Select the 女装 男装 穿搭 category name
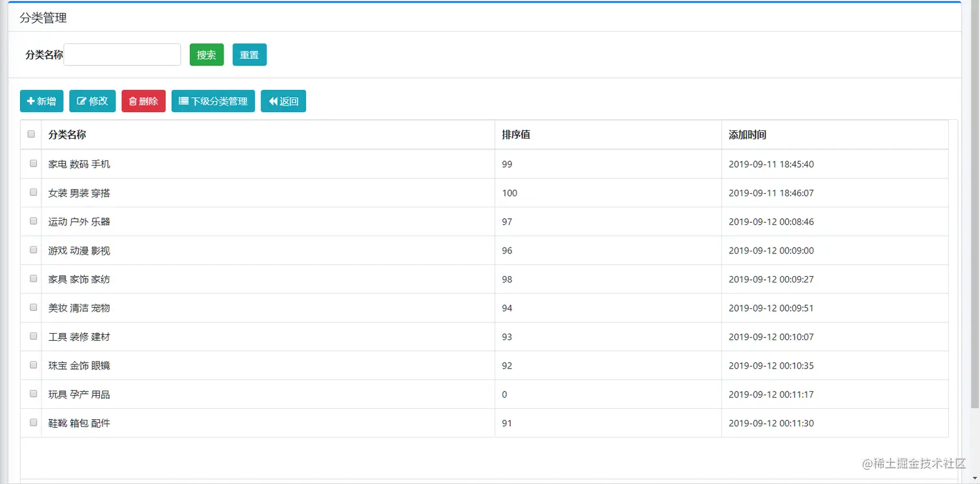 [x=79, y=193]
